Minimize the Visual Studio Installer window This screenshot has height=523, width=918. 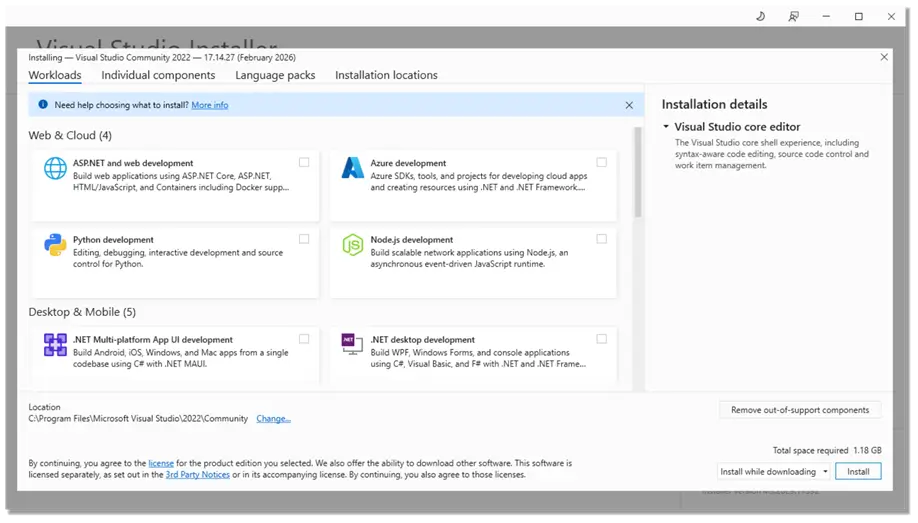coord(826,16)
